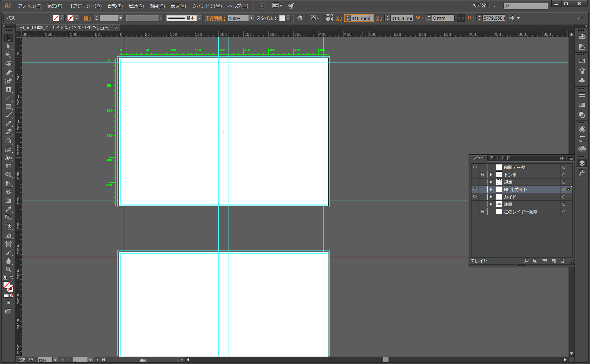Unlock the このレイヤー削除 layer

click(x=482, y=212)
